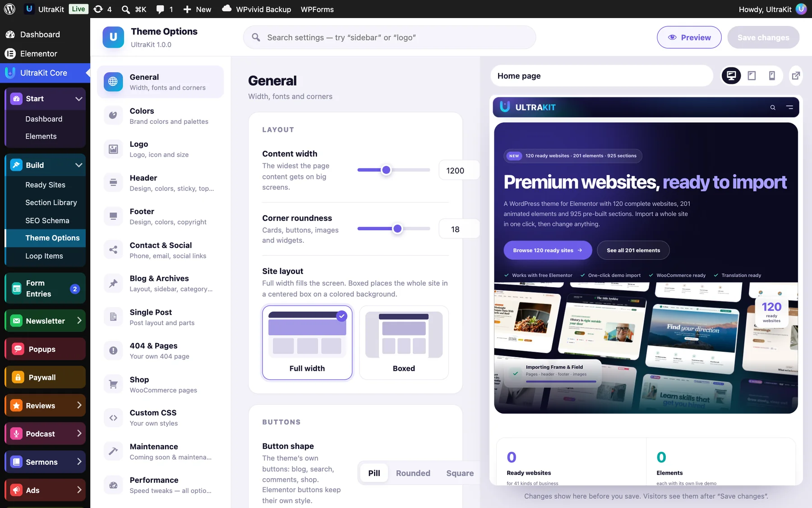Click See all 201 elements button
The height and width of the screenshot is (508, 812).
click(633, 250)
